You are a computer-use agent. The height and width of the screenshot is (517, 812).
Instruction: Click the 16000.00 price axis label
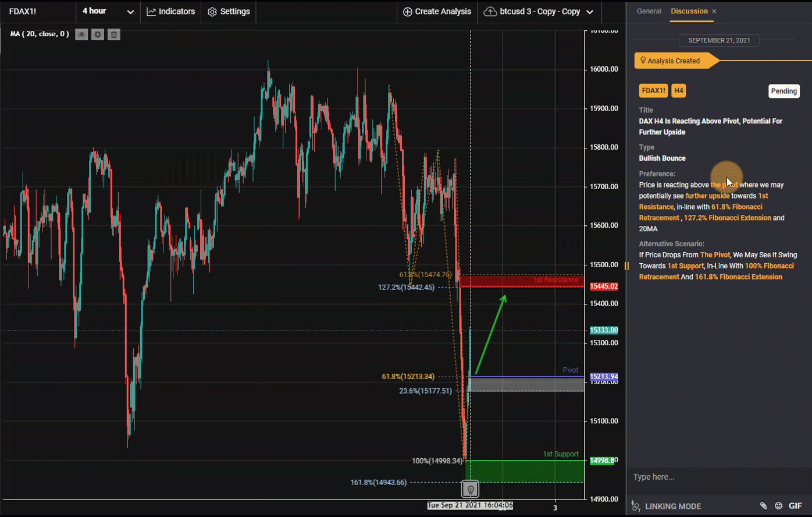(603, 69)
